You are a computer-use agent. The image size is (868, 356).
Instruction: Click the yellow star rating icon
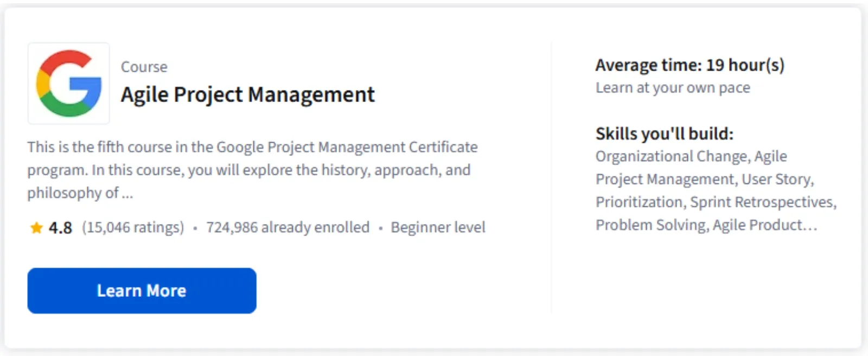[x=36, y=228]
